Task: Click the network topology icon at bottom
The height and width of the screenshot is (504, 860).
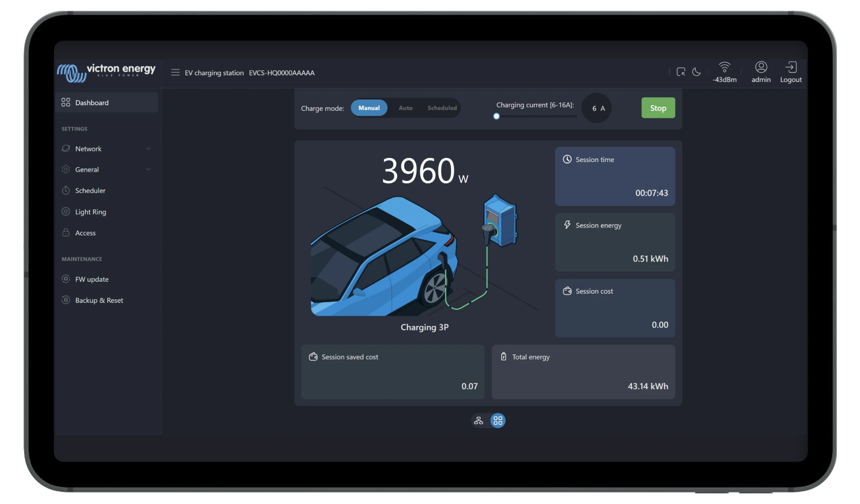Action: pos(479,420)
